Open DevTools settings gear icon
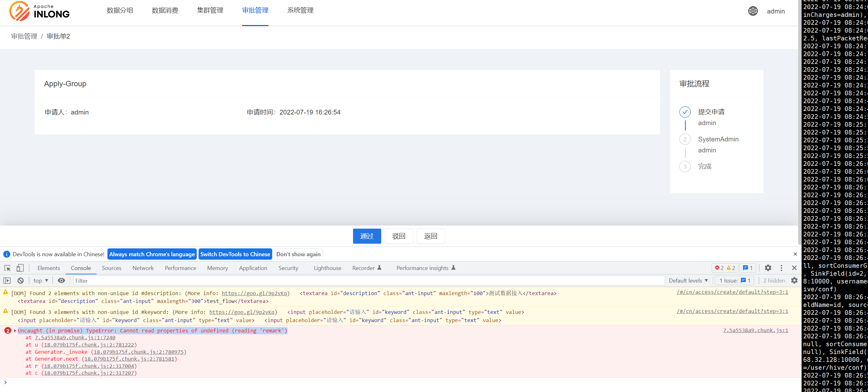Viewport: 868px width, 392px height. [768, 268]
